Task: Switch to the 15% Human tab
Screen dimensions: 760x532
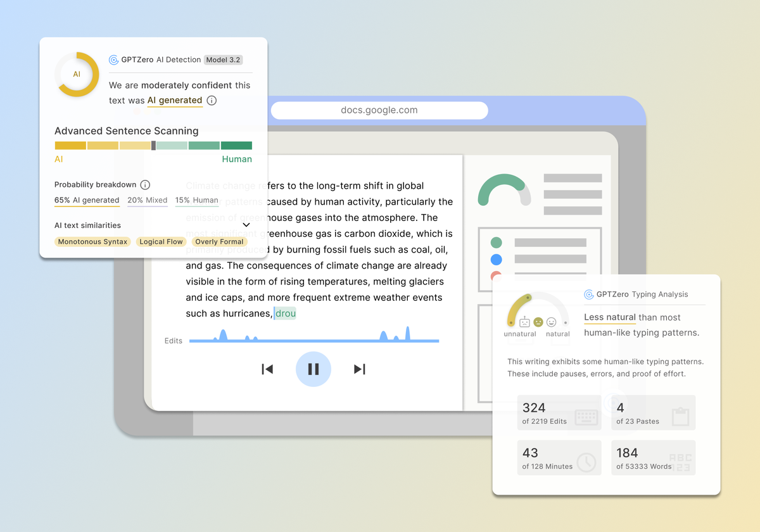Action: [x=197, y=200]
